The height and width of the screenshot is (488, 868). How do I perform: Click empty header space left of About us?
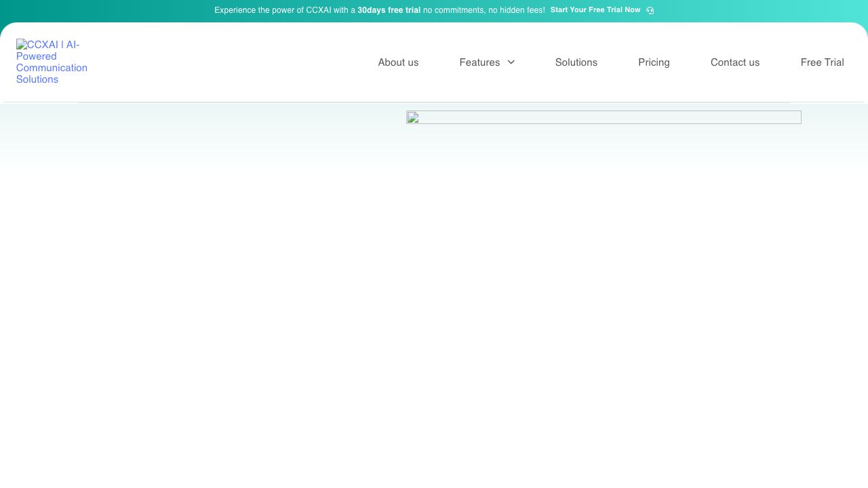pos(231,62)
